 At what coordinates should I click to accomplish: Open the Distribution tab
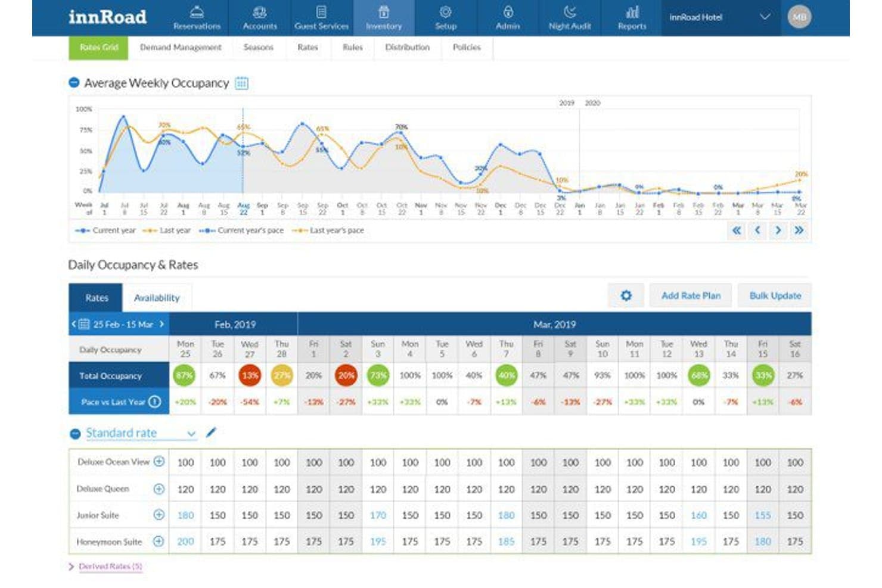[x=407, y=47]
